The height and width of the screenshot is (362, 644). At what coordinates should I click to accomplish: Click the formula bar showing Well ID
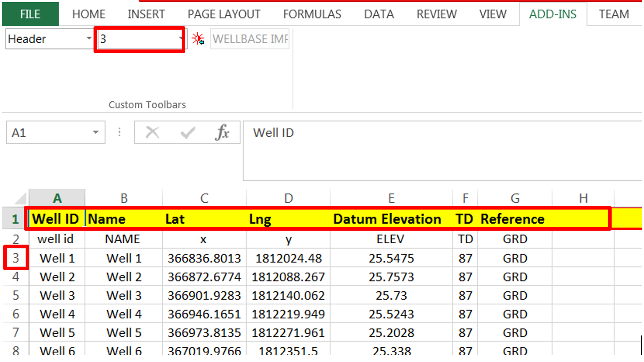click(x=443, y=150)
